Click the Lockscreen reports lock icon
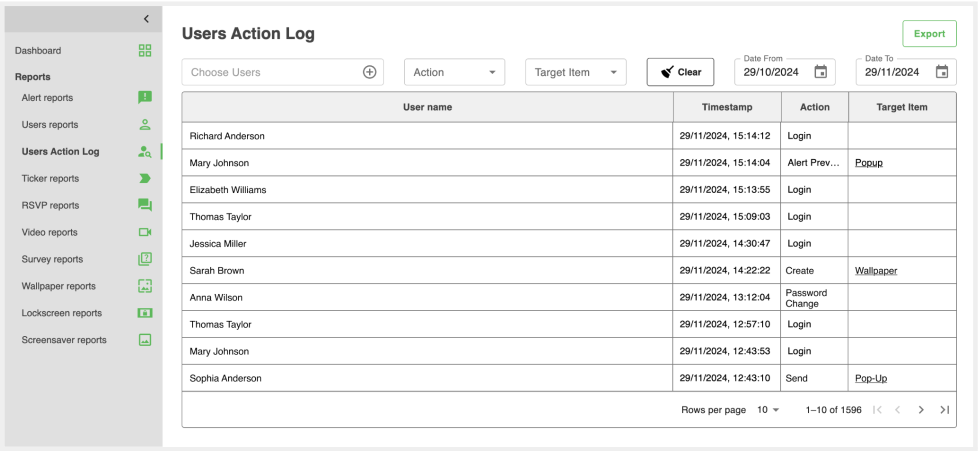 [x=144, y=313]
